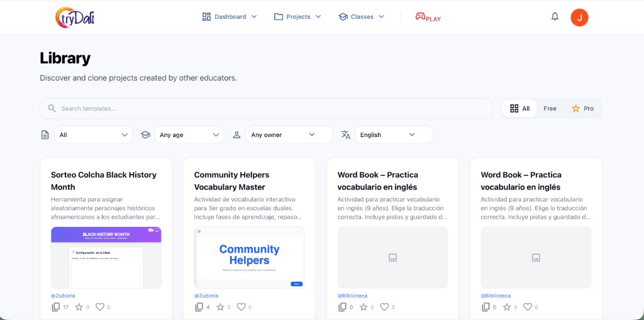Screen dimensions: 644x320
Task: Clone the Sorteo Colcha Black History Month project
Action: click(56, 307)
